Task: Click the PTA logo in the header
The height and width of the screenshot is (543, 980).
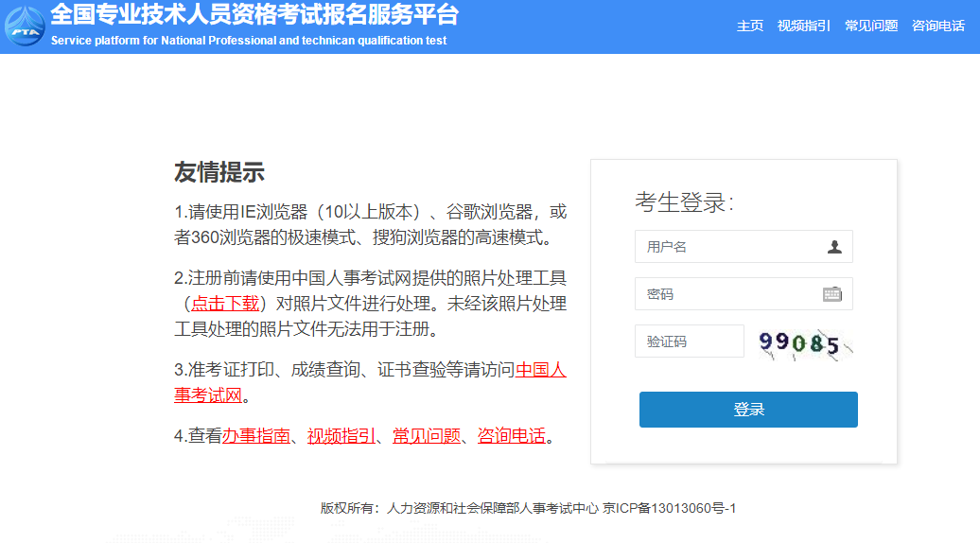Action: pos(24,26)
